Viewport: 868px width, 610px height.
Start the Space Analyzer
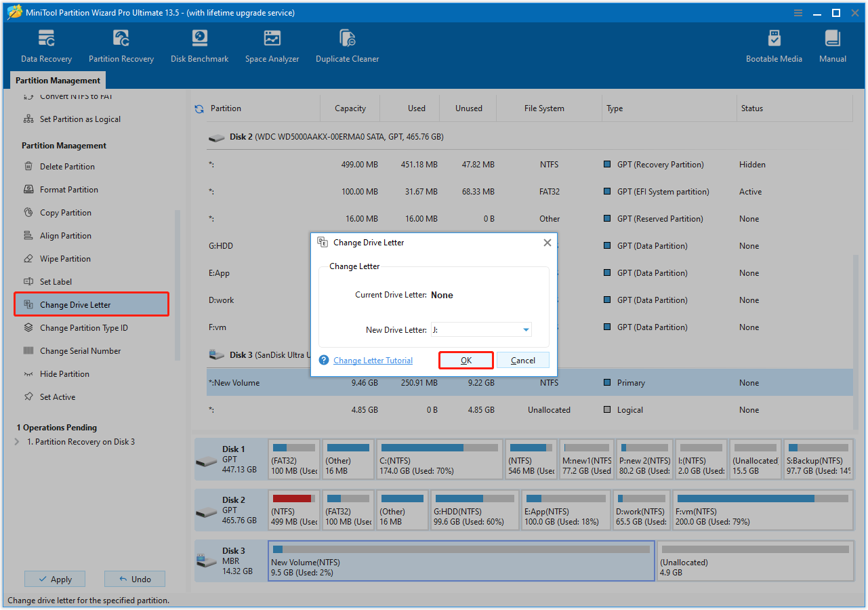(272, 45)
